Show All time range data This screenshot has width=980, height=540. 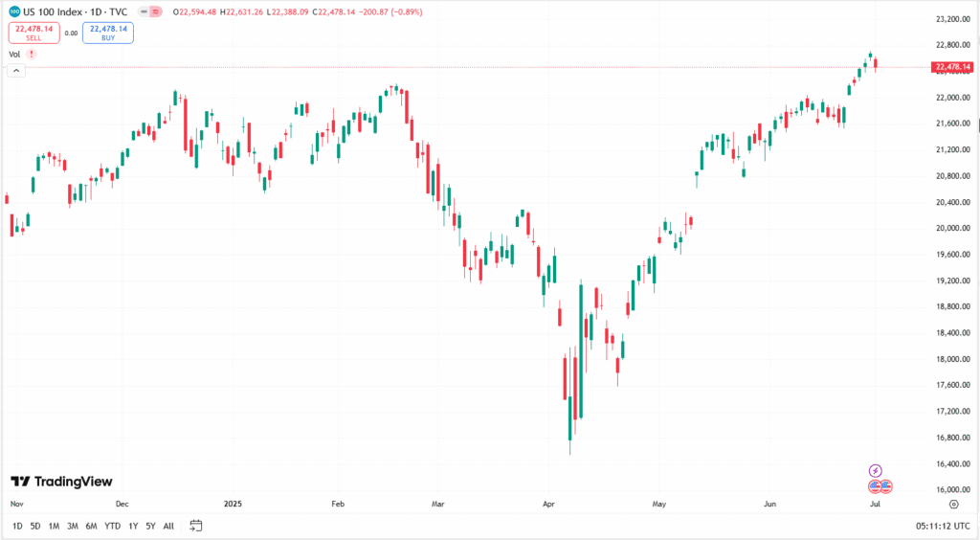[168, 526]
